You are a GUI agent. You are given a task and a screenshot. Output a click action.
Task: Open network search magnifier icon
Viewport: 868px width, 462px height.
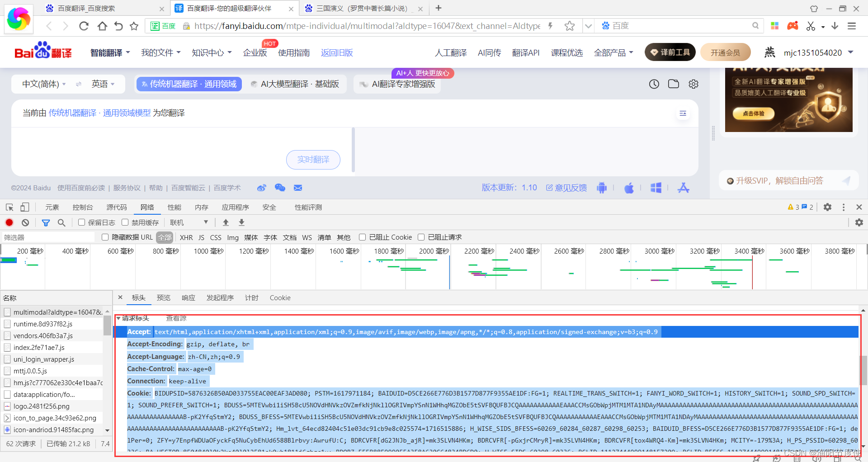[61, 222]
